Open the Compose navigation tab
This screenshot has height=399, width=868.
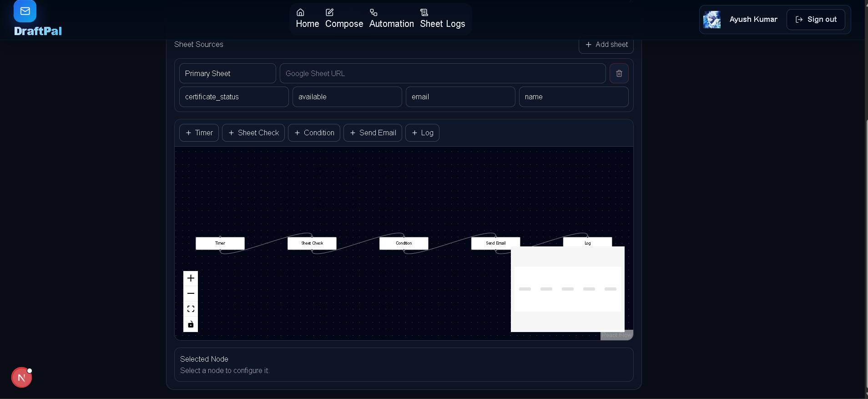(344, 19)
